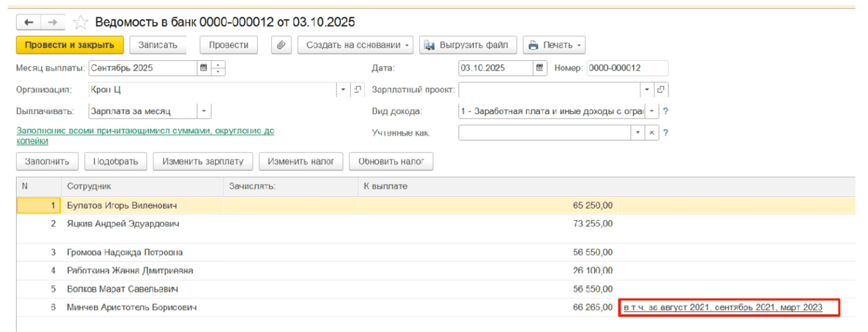Click into the Номер input field
This screenshot has height=332, width=868.
click(x=626, y=68)
